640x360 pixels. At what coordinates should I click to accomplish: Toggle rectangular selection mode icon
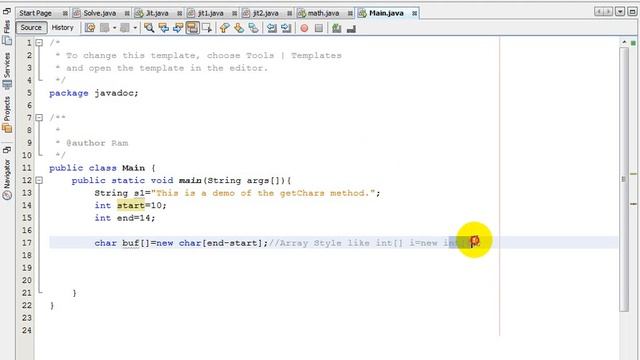[x=207, y=28]
